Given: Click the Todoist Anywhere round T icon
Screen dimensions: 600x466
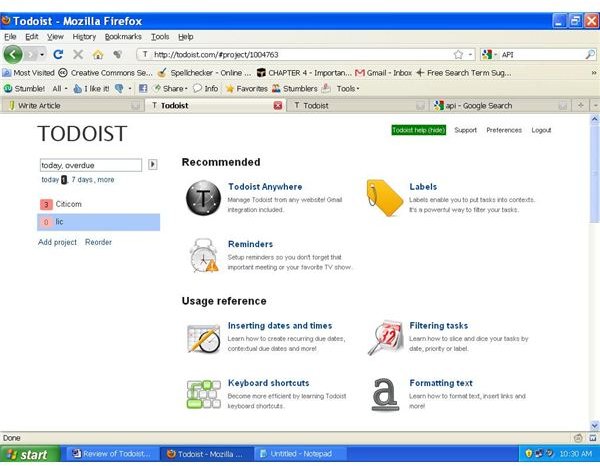Looking at the screenshot, I should pos(204,198).
